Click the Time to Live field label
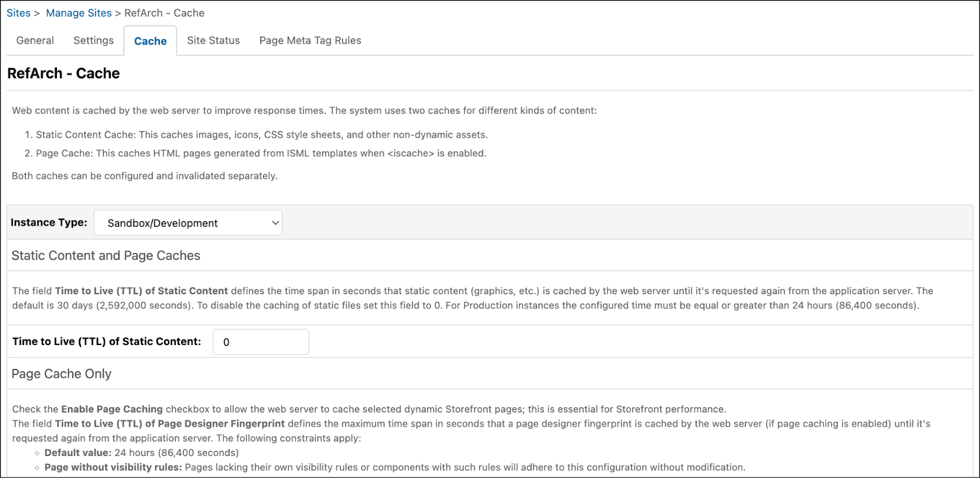 [107, 341]
